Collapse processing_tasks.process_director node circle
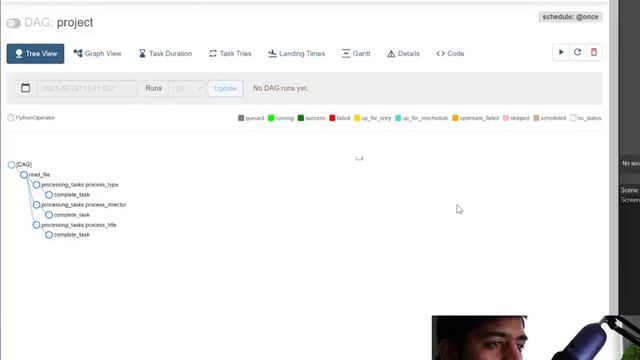 click(x=36, y=204)
